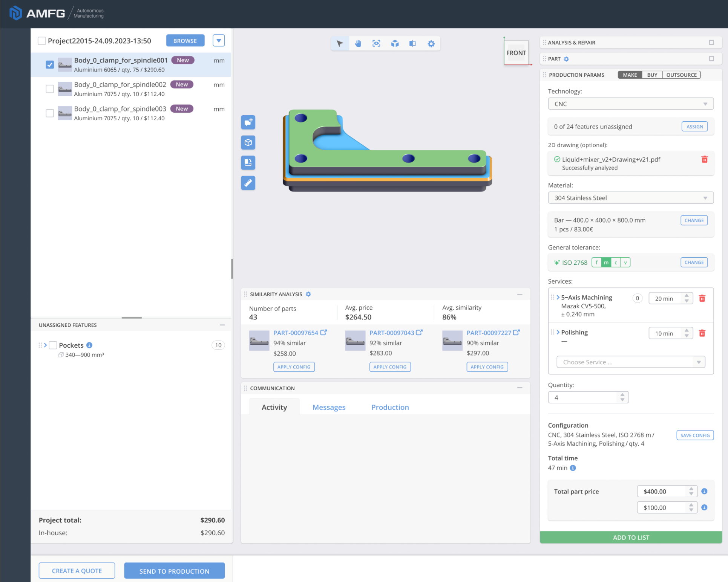The width and height of the screenshot is (728, 582).
Task: Click the add comment icon
Action: (248, 122)
